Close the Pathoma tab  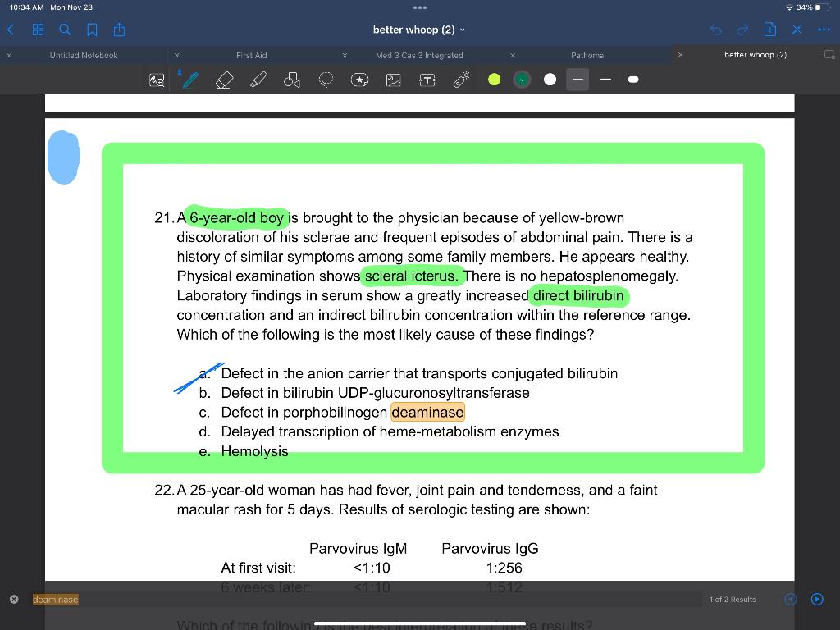(x=513, y=55)
